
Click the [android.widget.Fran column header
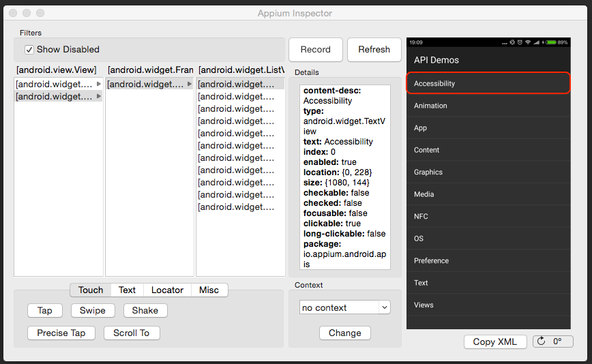pyautogui.click(x=150, y=70)
